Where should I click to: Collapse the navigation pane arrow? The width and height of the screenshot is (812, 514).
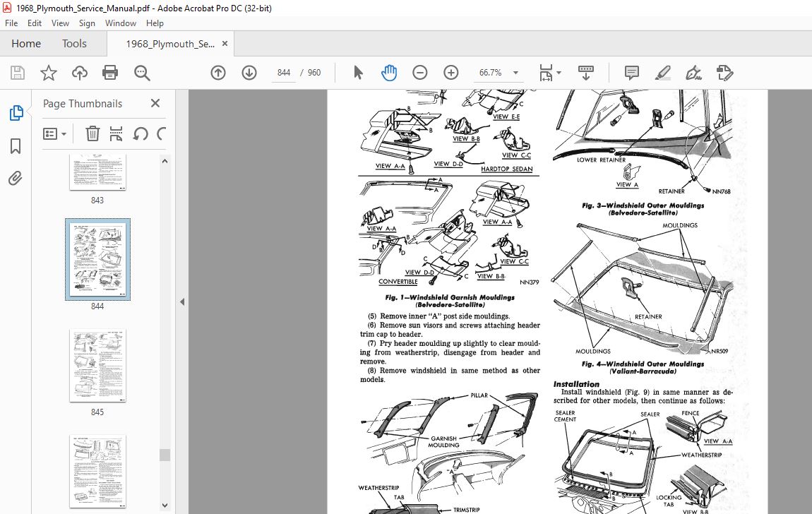click(x=182, y=301)
